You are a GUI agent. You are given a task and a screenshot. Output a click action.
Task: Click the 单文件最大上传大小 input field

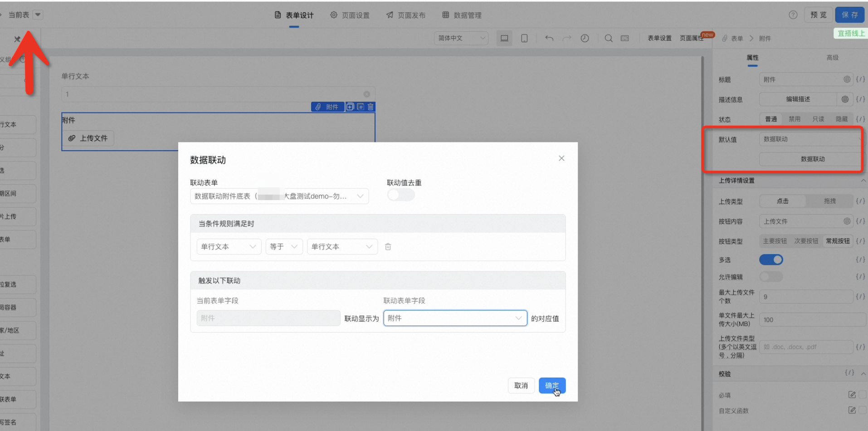(812, 320)
